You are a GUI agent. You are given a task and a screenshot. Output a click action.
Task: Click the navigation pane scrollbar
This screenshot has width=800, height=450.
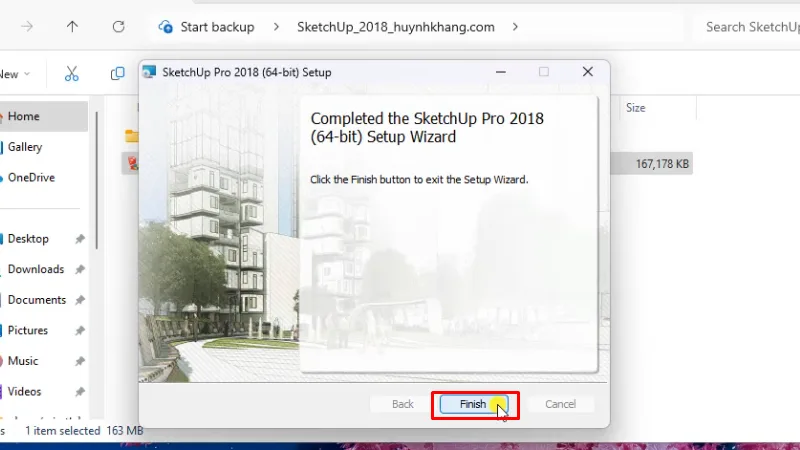(x=96, y=181)
